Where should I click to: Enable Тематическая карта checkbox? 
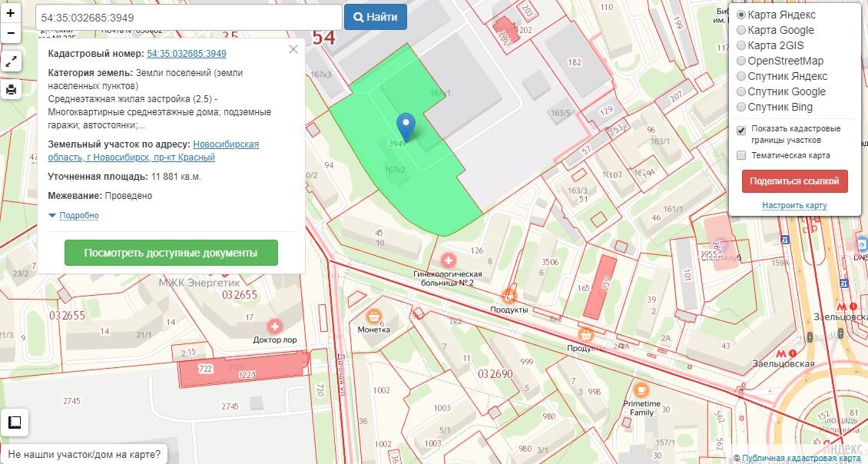click(x=741, y=156)
